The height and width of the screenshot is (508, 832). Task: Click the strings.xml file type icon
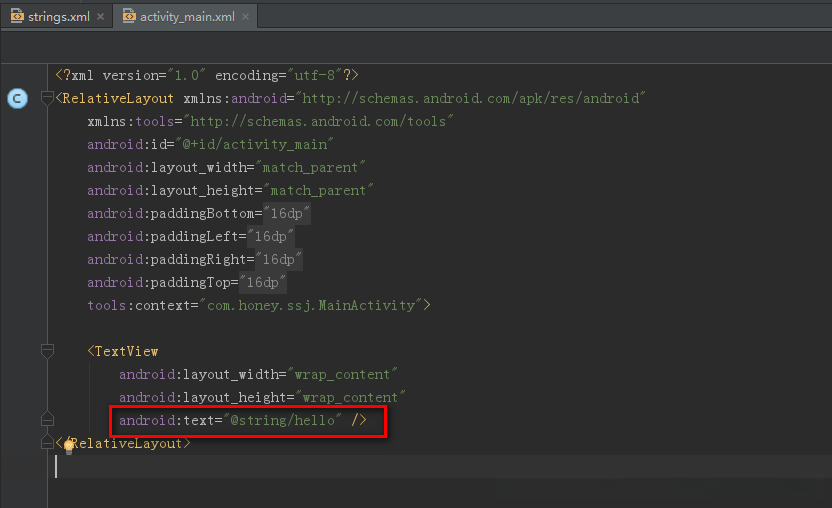[17, 16]
